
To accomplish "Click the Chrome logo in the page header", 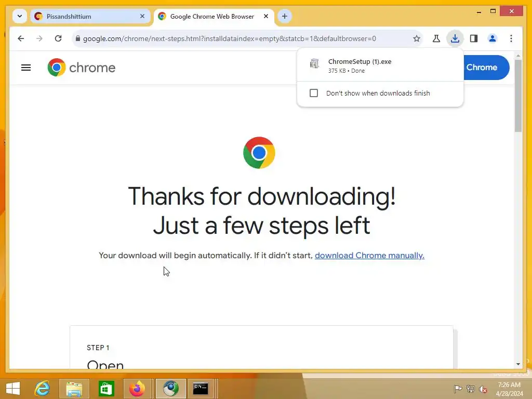I will point(82,67).
